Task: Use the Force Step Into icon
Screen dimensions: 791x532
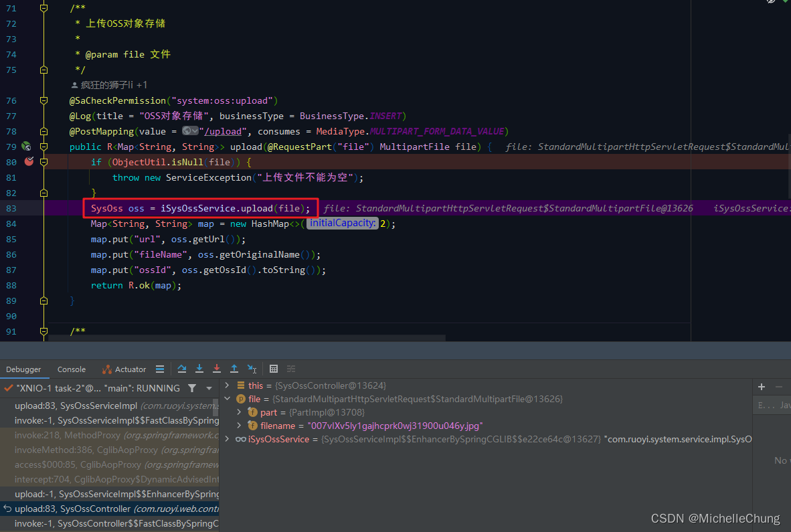Action: [217, 369]
